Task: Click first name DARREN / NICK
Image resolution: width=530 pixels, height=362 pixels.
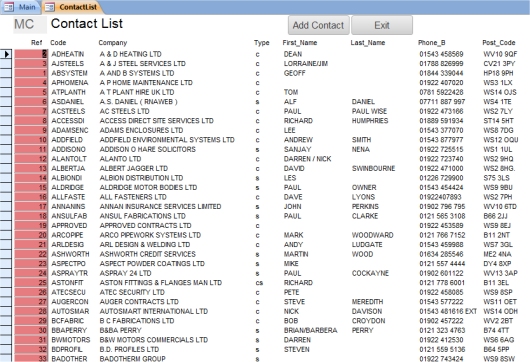Action: 308,159
